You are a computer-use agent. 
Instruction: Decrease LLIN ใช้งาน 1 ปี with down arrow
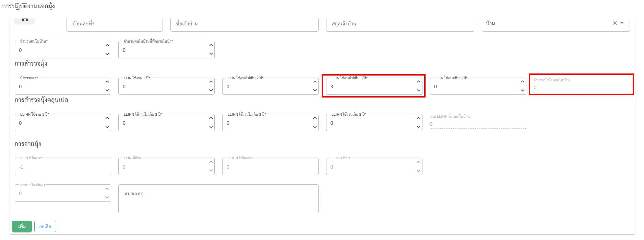(x=211, y=90)
